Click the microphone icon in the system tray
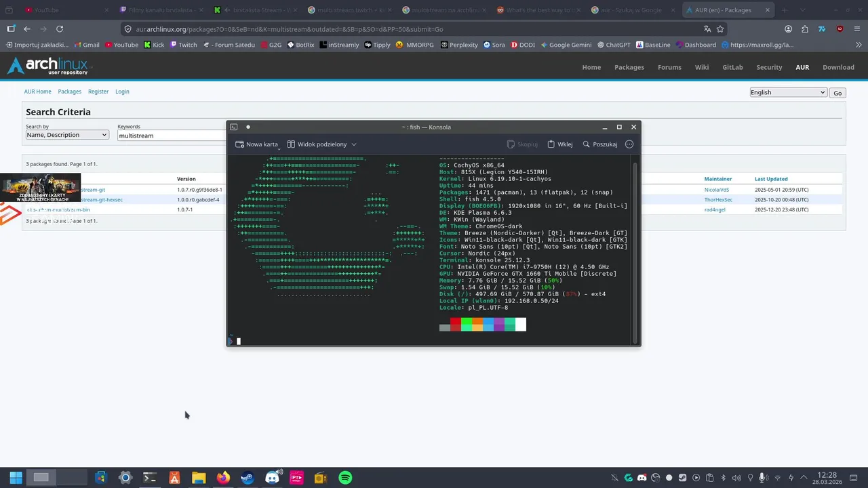The width and height of the screenshot is (868, 488). tap(764, 478)
